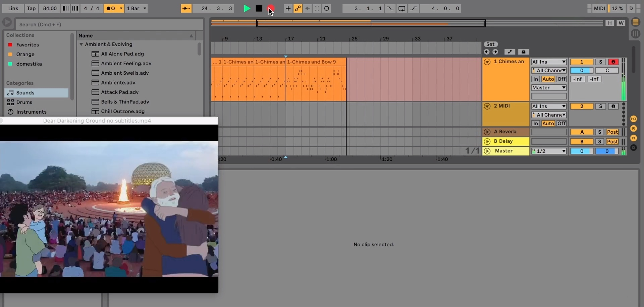Stop playback with the black square button
This screenshot has height=307, width=644.
(259, 8)
